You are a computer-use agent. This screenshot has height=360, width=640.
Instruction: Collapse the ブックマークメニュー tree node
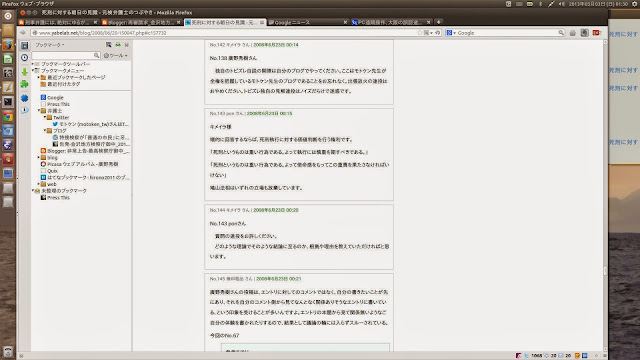pyautogui.click(x=33, y=71)
